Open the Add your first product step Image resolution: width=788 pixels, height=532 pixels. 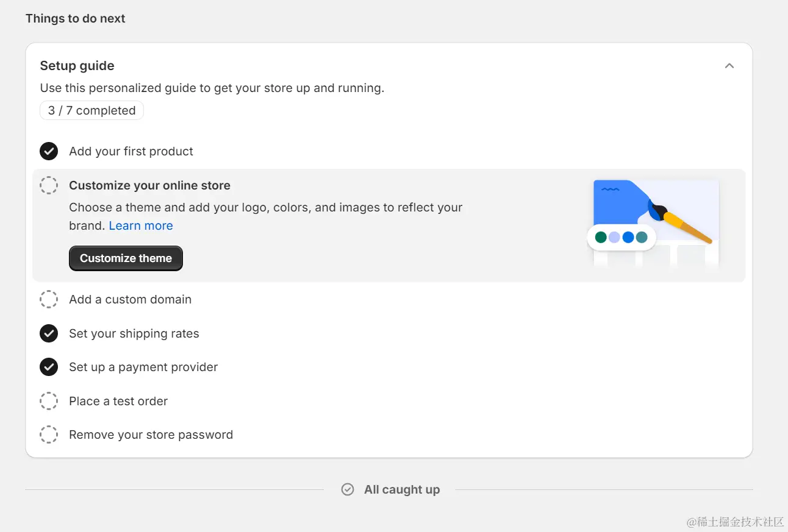(x=131, y=151)
